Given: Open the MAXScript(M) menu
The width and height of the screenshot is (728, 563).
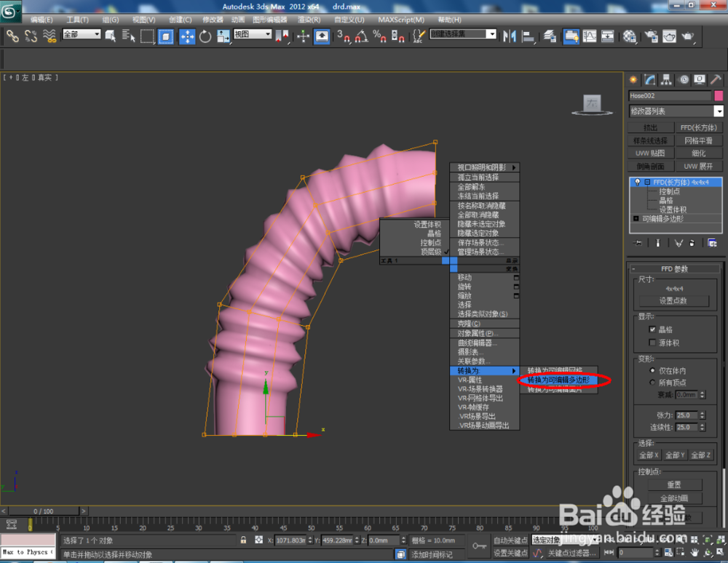Looking at the screenshot, I should (x=401, y=20).
